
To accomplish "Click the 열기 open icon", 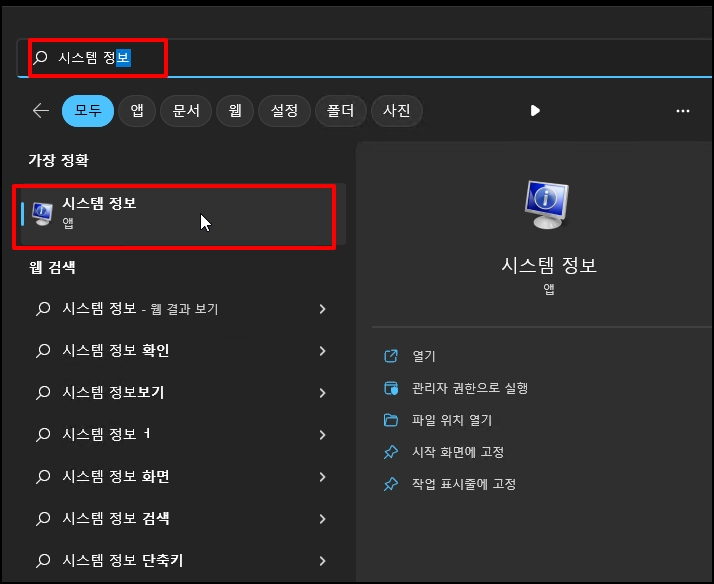I will pyautogui.click(x=391, y=356).
